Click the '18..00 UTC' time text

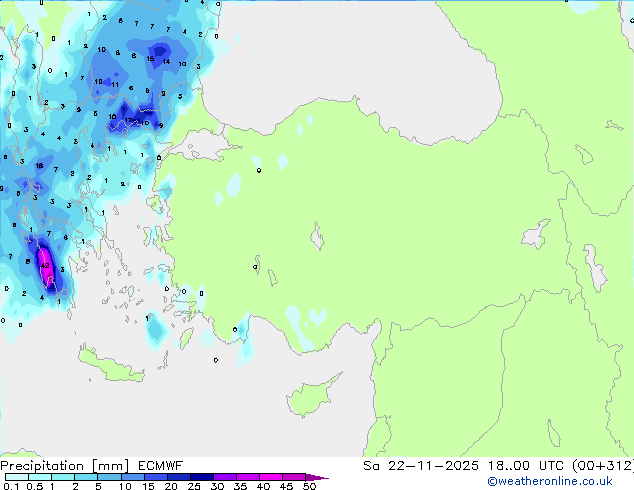click(x=525, y=466)
